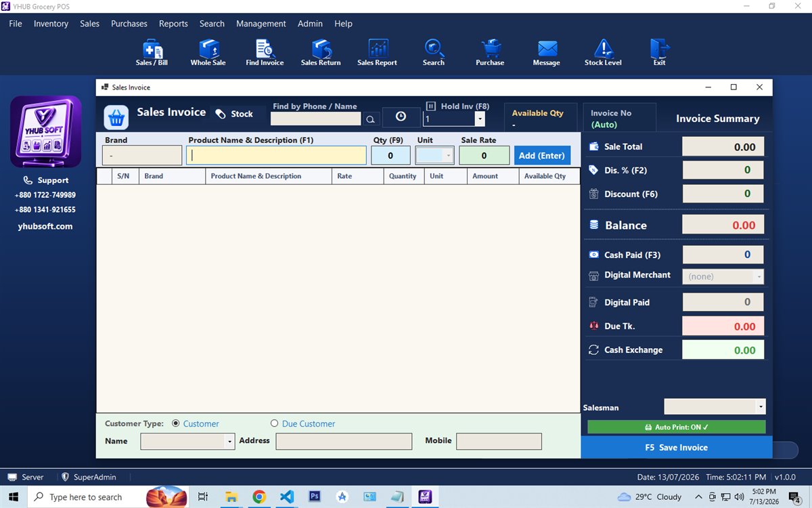Image resolution: width=812 pixels, height=508 pixels.
Task: Open the notification center icon
Action: coord(795,497)
